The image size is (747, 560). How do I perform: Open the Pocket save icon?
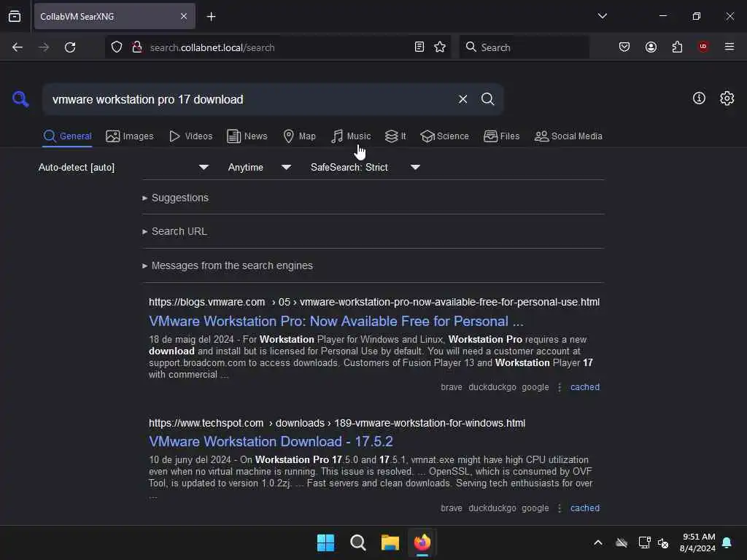click(624, 47)
